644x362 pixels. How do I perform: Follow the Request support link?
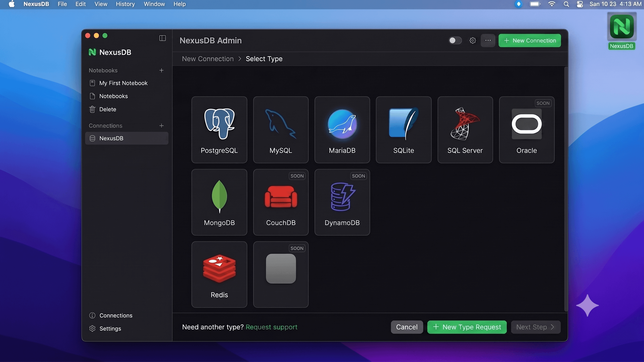pos(272,327)
